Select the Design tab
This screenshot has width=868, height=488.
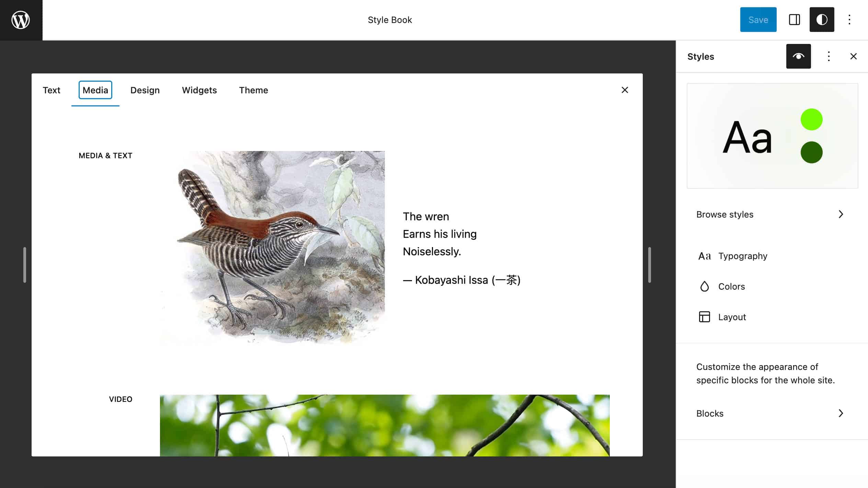coord(145,90)
